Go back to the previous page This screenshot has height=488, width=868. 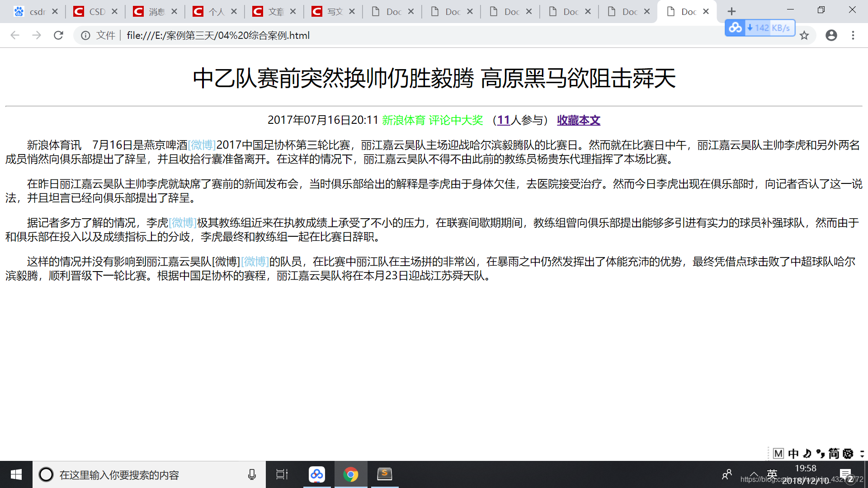(15, 35)
